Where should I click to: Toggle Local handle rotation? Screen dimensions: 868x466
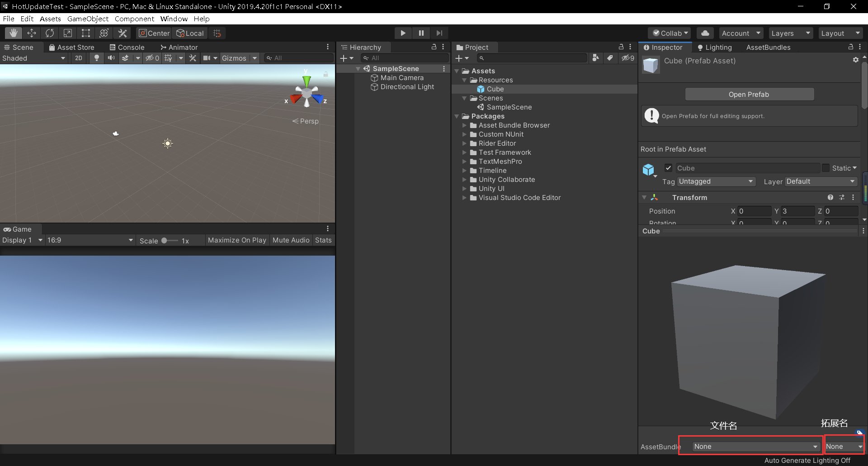click(190, 33)
